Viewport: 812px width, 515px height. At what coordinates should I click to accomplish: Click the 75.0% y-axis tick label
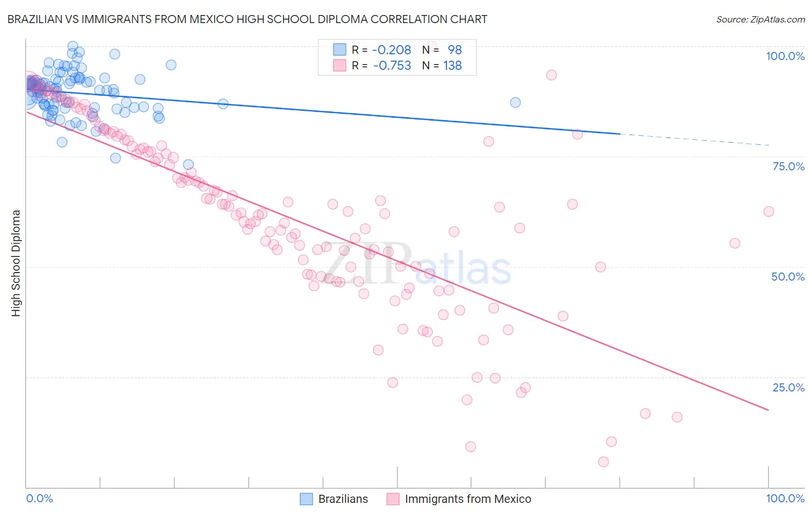(x=788, y=166)
